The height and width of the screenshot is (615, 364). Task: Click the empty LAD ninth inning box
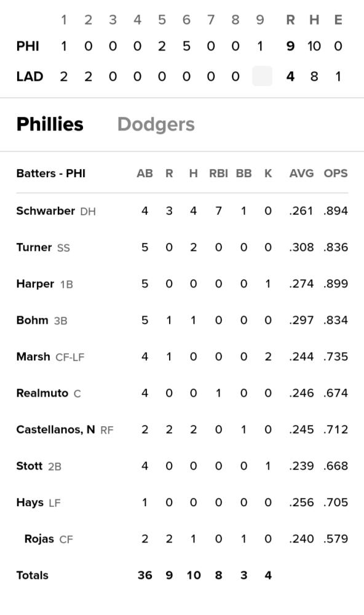[x=262, y=76]
